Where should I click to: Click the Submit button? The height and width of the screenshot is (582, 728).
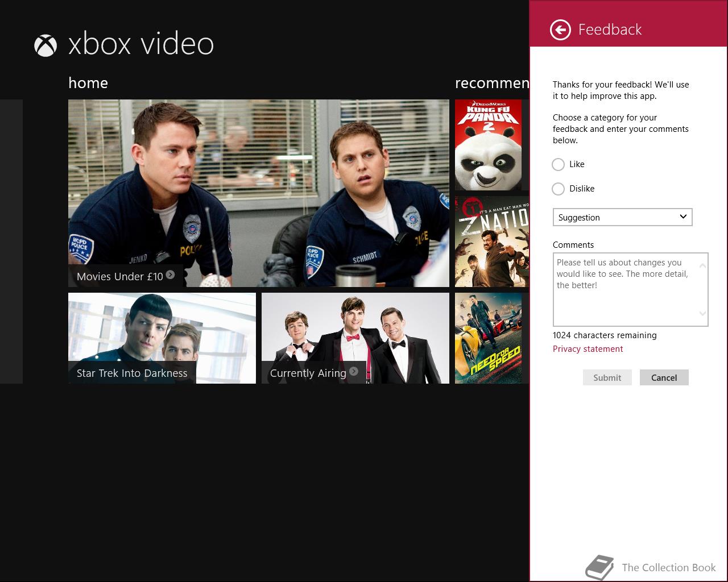click(x=607, y=377)
